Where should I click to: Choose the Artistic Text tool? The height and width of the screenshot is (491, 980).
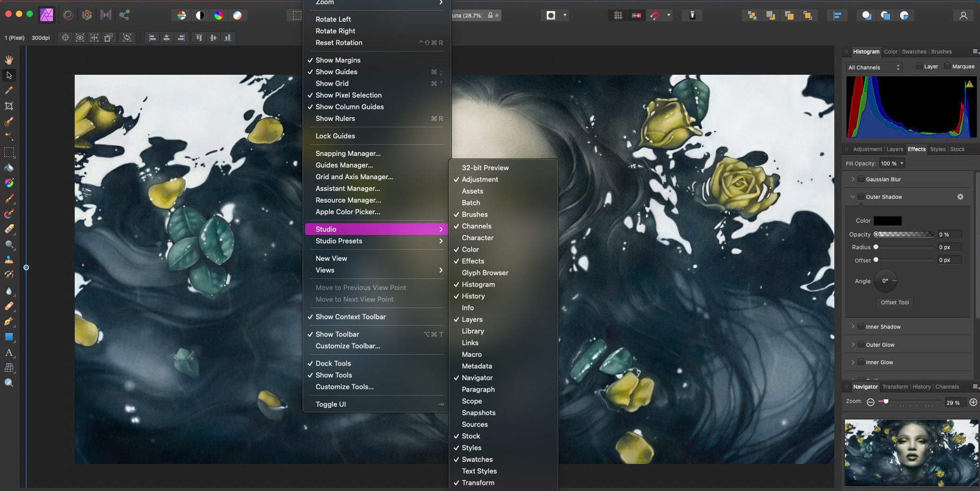point(9,352)
